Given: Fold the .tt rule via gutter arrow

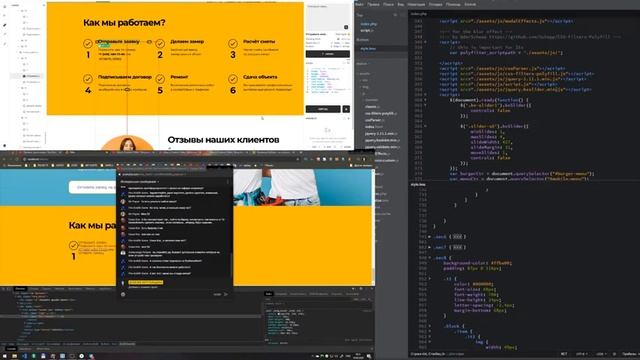Looking at the screenshot, I should coord(429,279).
